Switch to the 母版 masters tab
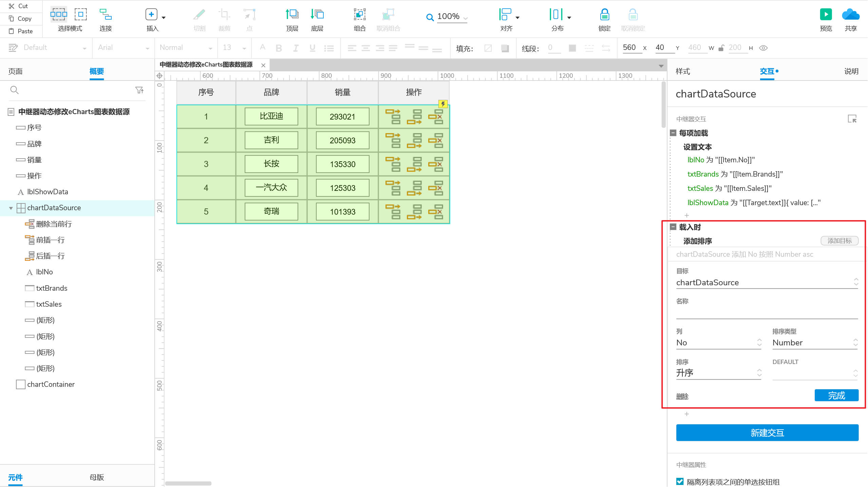This screenshot has width=868, height=487. point(97,477)
